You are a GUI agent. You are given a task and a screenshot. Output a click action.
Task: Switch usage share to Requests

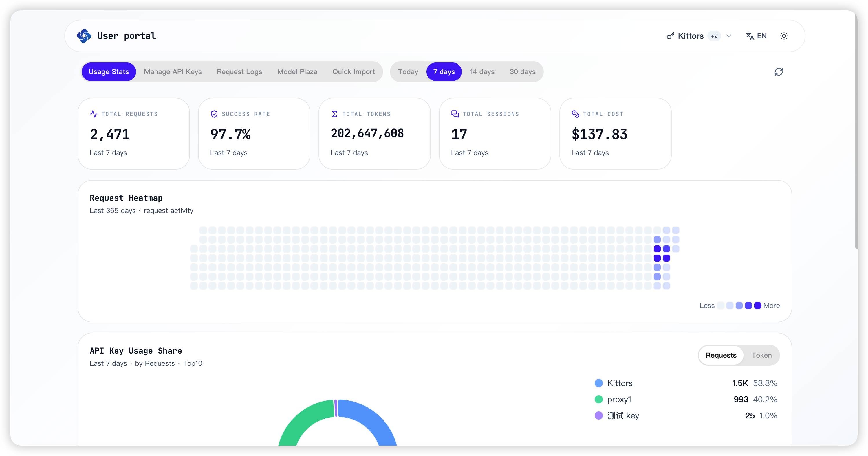coord(721,355)
